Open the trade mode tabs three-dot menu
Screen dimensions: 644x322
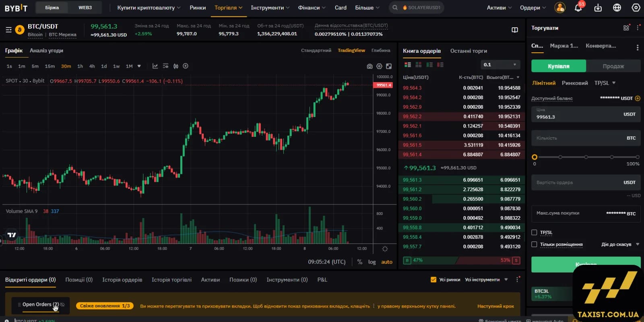tap(638, 47)
